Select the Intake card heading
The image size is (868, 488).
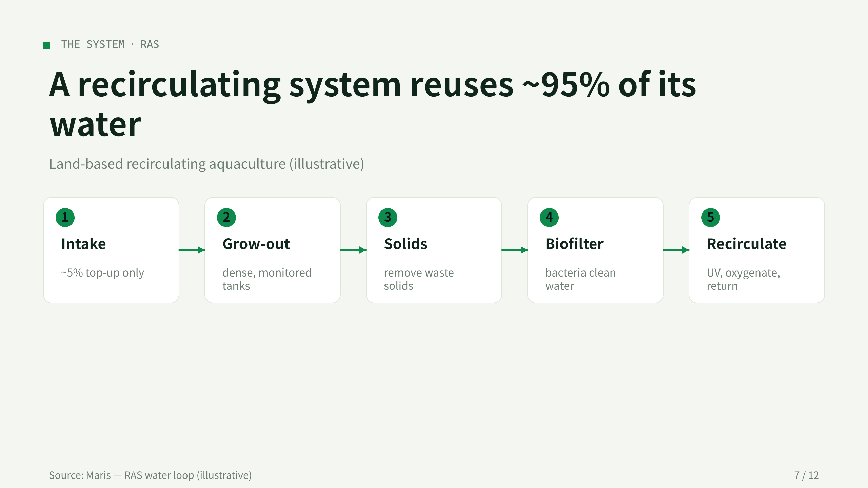[x=84, y=244]
